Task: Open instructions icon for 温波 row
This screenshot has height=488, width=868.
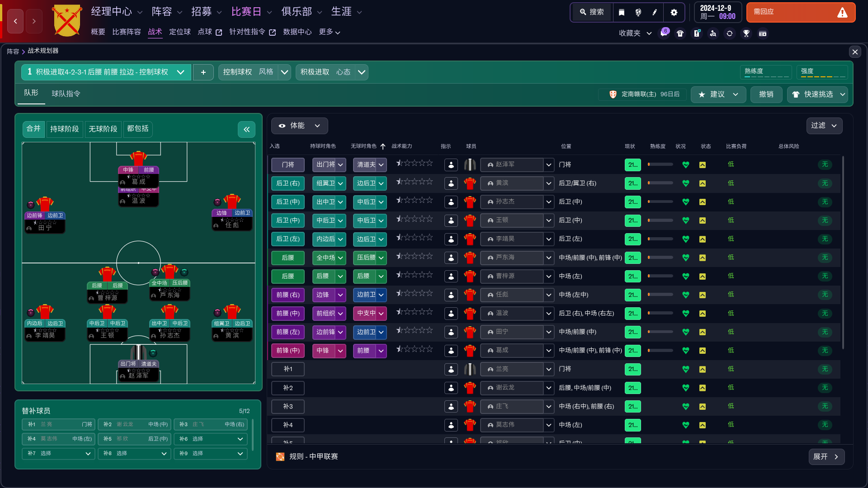Action: [451, 314]
